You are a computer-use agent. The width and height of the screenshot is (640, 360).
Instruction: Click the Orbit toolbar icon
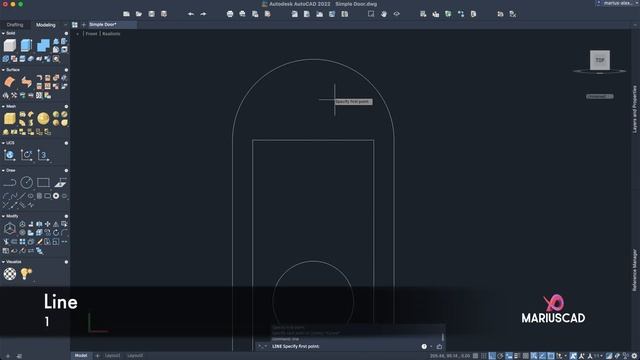(396, 14)
